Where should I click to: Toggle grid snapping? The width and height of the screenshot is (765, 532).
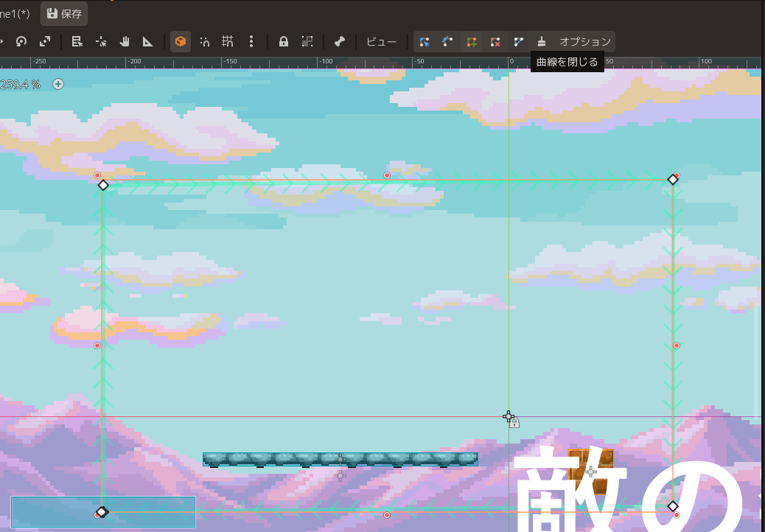227,41
